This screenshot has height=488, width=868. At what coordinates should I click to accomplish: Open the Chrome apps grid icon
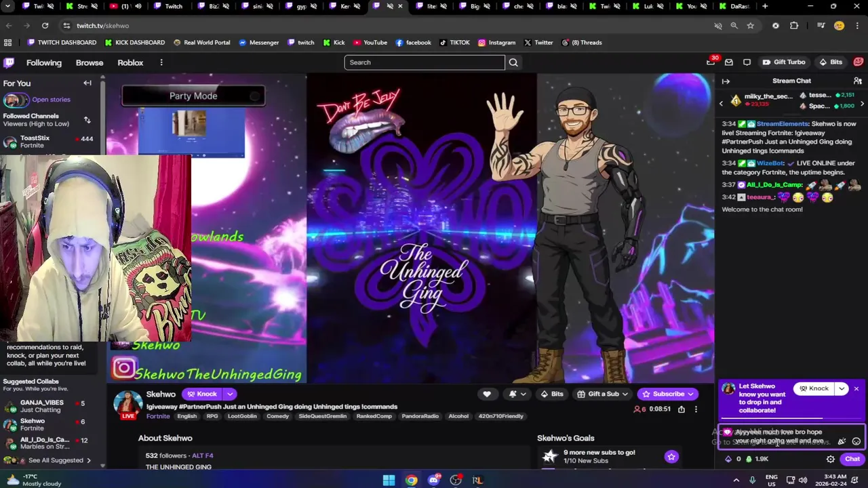point(7,42)
